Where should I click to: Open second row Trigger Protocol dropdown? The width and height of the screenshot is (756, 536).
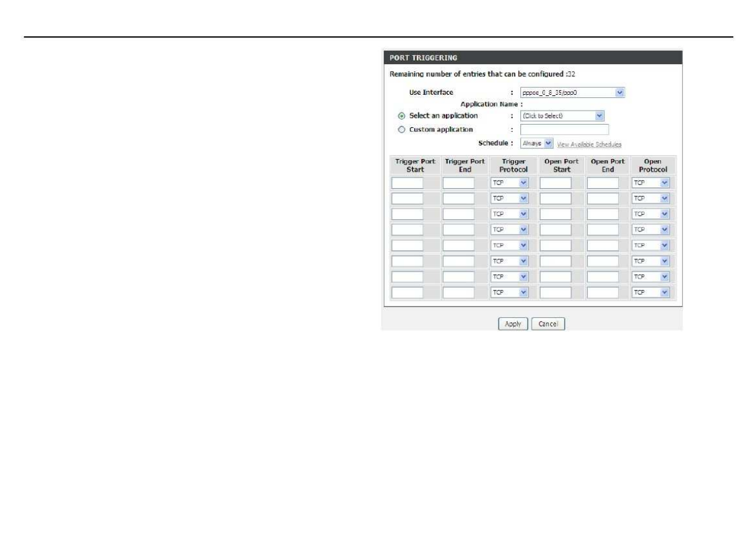click(510, 198)
